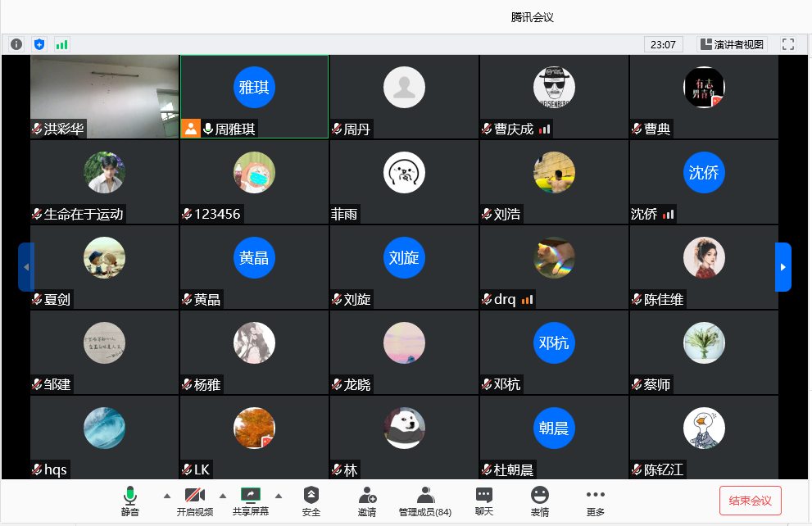Mute the microphone (静音)
The width and height of the screenshot is (812, 526).
point(129,501)
